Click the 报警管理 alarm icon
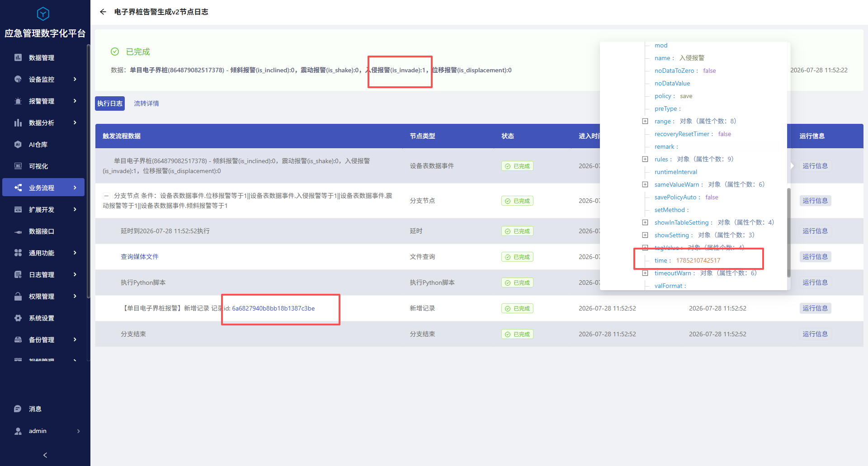 click(18, 101)
